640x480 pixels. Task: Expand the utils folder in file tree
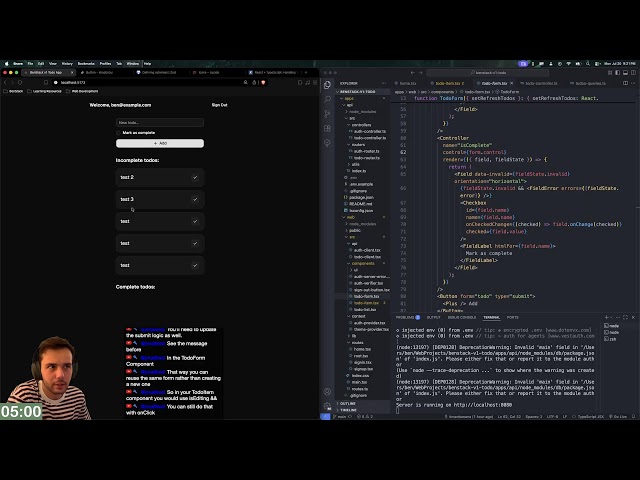355,164
